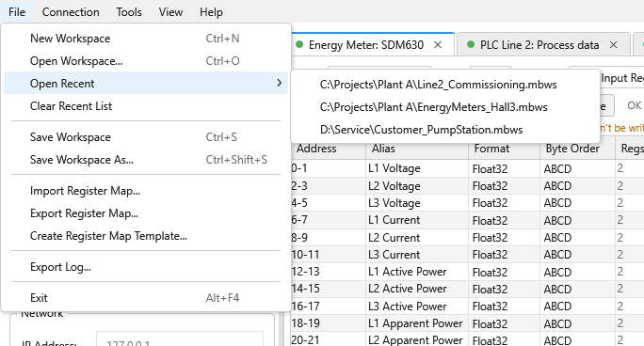Choose Create Register Map Template...
Viewport: 644px width, 346px height.
pyautogui.click(x=146, y=236)
